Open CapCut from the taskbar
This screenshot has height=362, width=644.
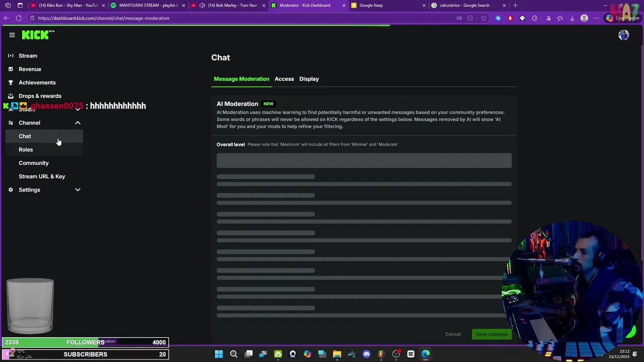pyautogui.click(x=411, y=354)
